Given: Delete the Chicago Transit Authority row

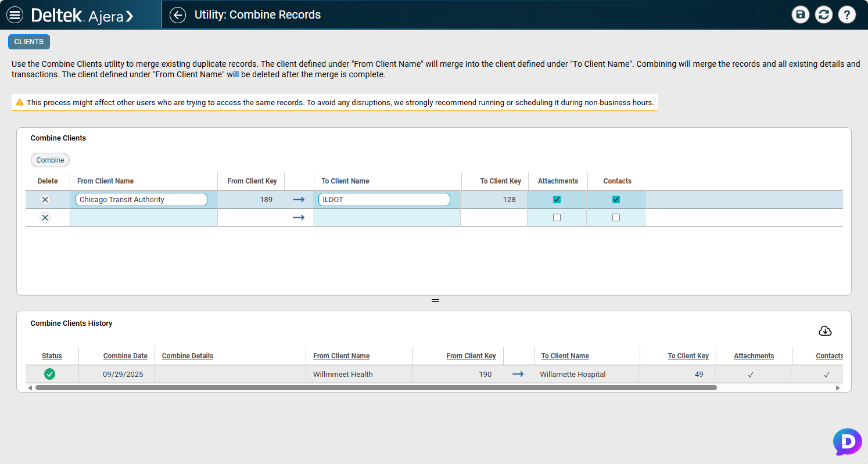Looking at the screenshot, I should tap(45, 199).
